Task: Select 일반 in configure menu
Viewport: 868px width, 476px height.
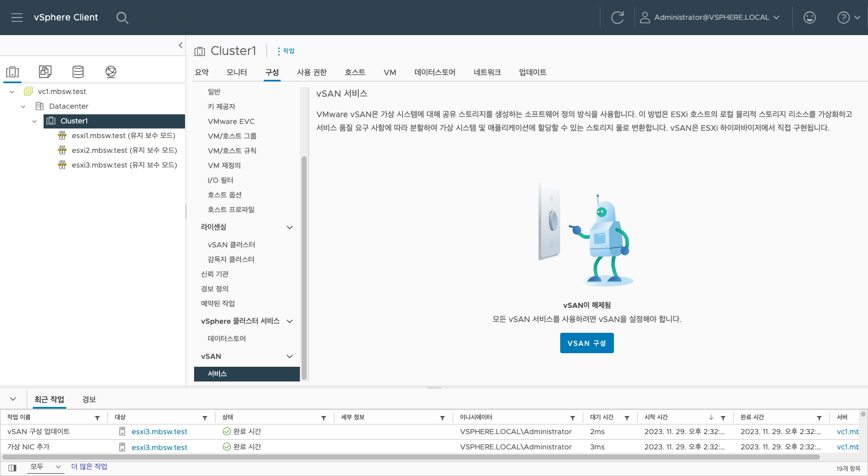Action: [214, 92]
